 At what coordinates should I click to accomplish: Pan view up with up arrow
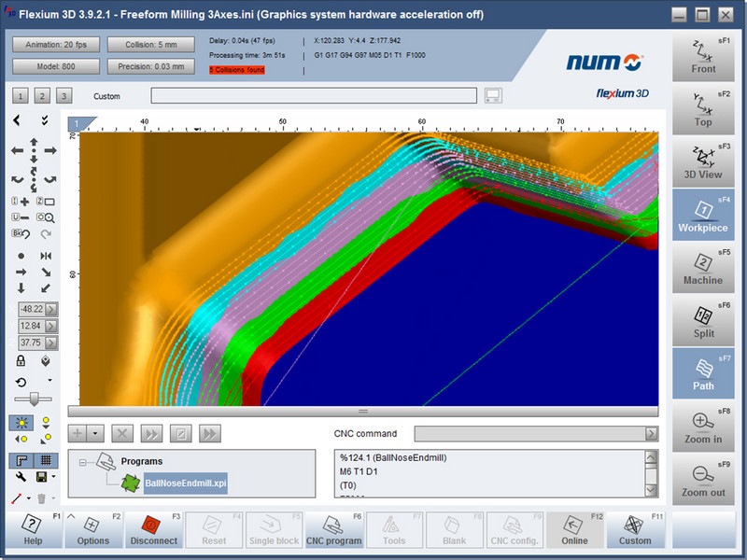tap(34, 143)
